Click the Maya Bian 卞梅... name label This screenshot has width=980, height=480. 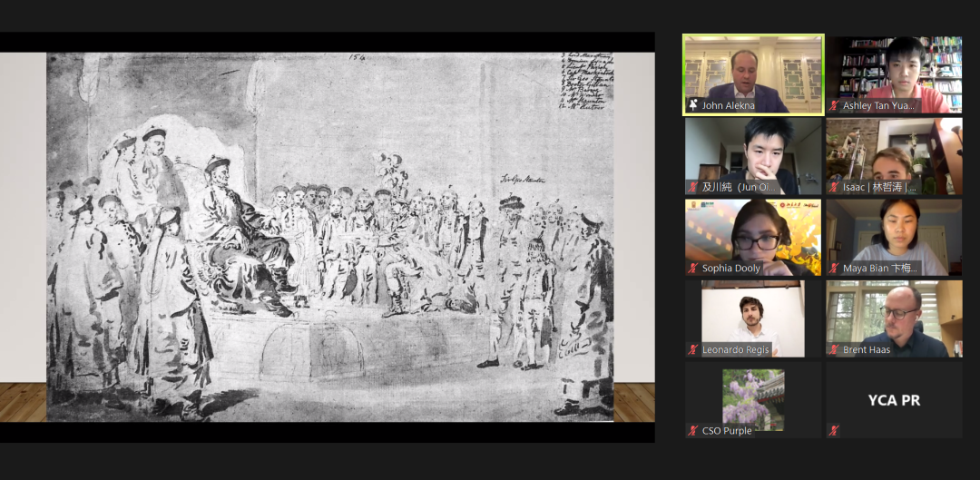pos(880,268)
